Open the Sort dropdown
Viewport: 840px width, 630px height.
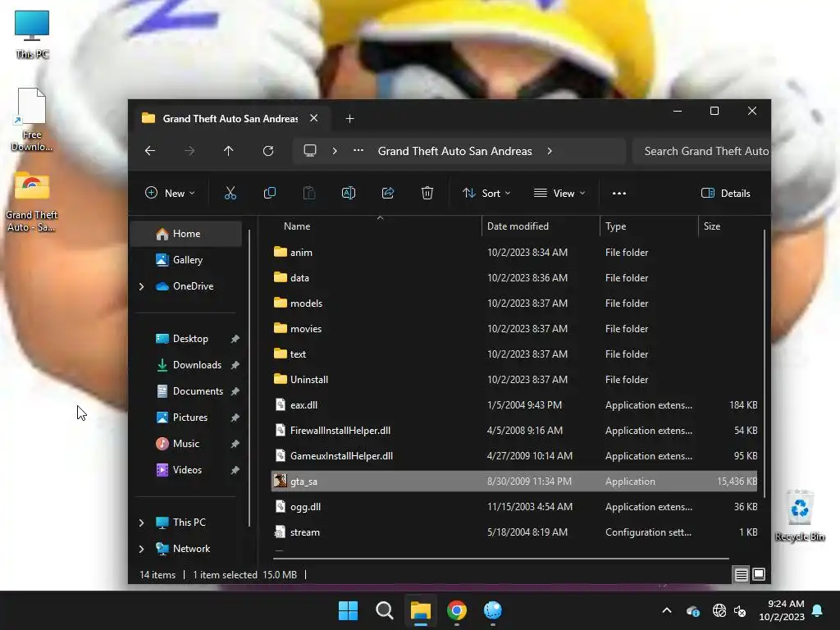tap(486, 194)
